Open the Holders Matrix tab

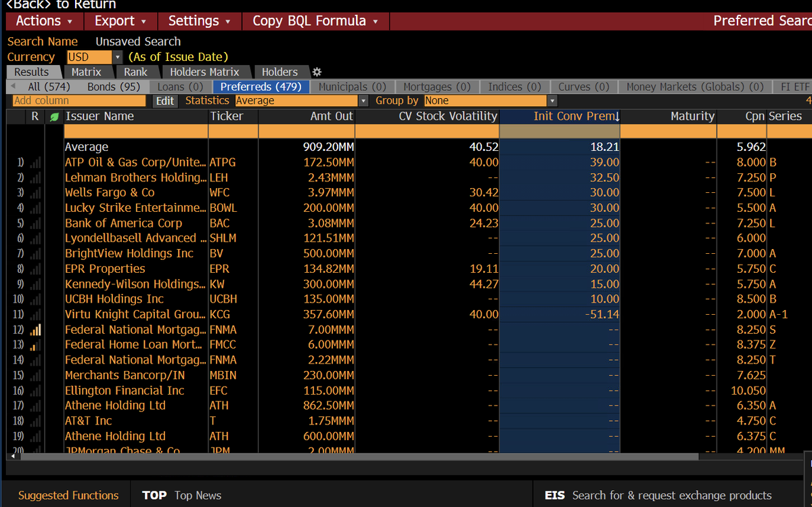coord(204,72)
